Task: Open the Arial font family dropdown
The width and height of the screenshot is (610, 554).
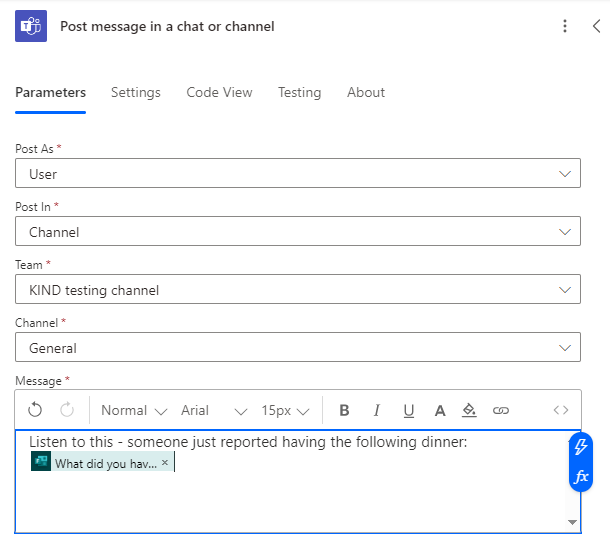Action: tap(214, 410)
